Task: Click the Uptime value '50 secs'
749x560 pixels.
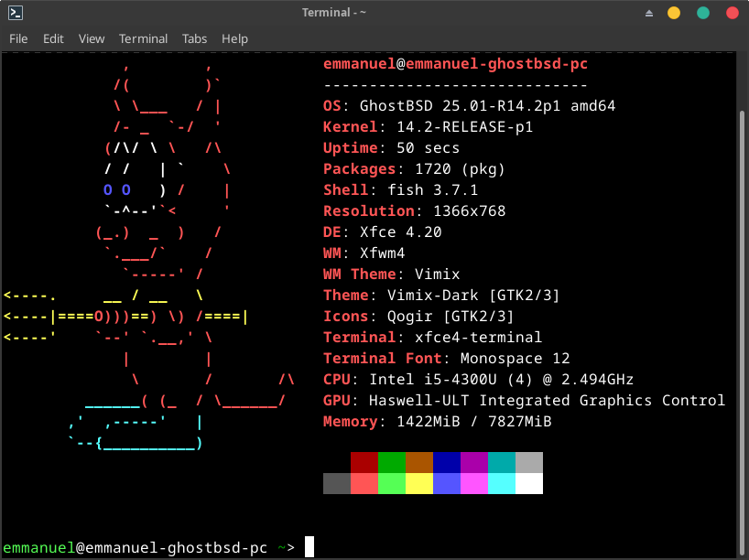Action: point(428,147)
